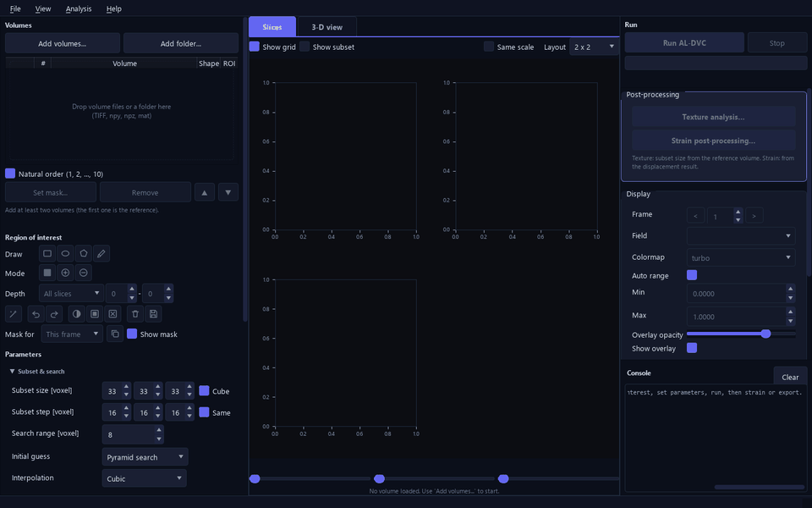Click the first slice slider handle
Viewport: 812px width, 508px height.
coord(255,478)
